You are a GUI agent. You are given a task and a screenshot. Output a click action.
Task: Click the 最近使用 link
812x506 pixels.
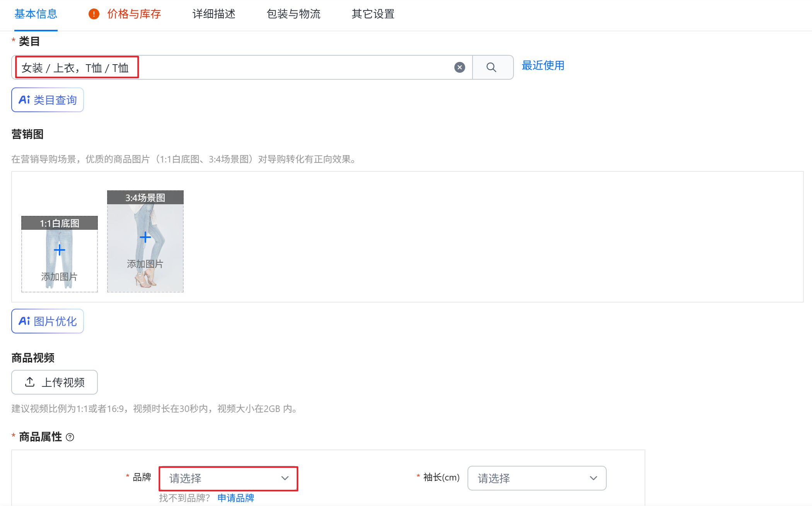[543, 66]
